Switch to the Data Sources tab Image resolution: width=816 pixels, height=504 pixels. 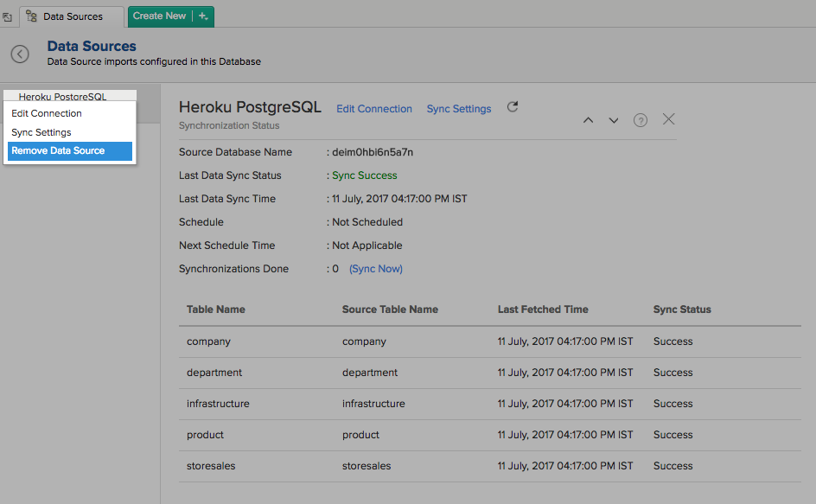pos(72,16)
